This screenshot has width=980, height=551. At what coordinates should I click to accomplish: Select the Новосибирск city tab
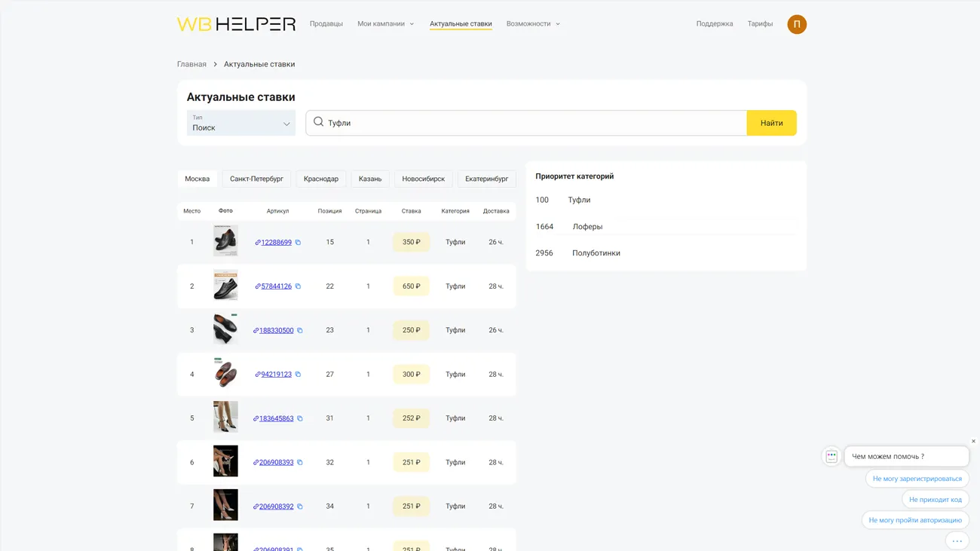(x=423, y=179)
